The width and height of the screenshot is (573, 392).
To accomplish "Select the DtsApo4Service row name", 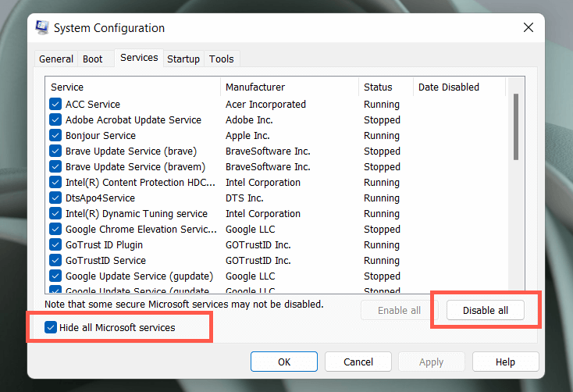I will pyautogui.click(x=100, y=198).
